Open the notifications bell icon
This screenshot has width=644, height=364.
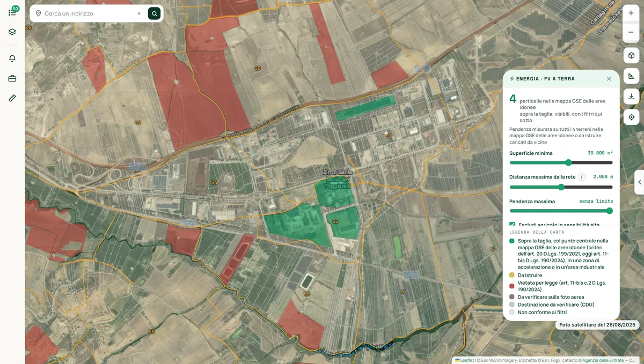click(12, 58)
